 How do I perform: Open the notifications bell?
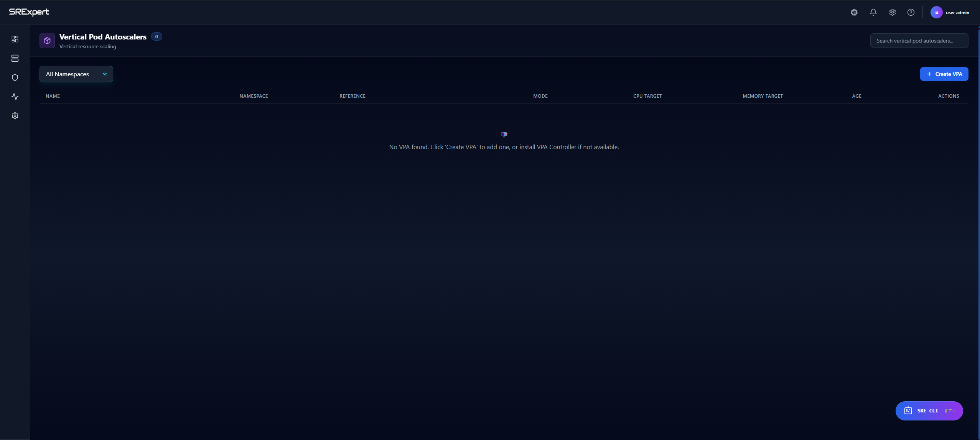(873, 12)
